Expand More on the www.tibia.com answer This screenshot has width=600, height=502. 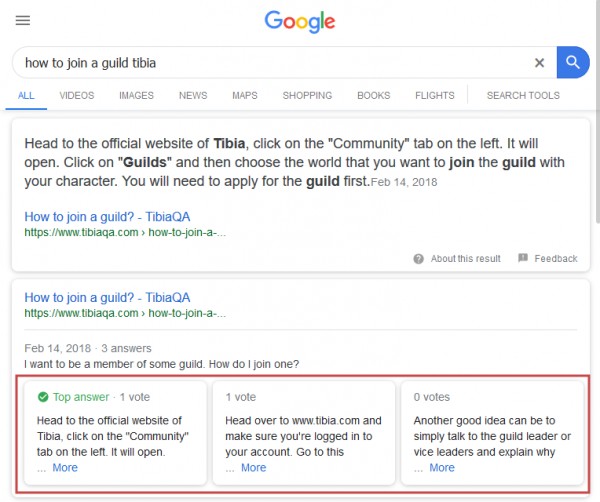coord(253,468)
